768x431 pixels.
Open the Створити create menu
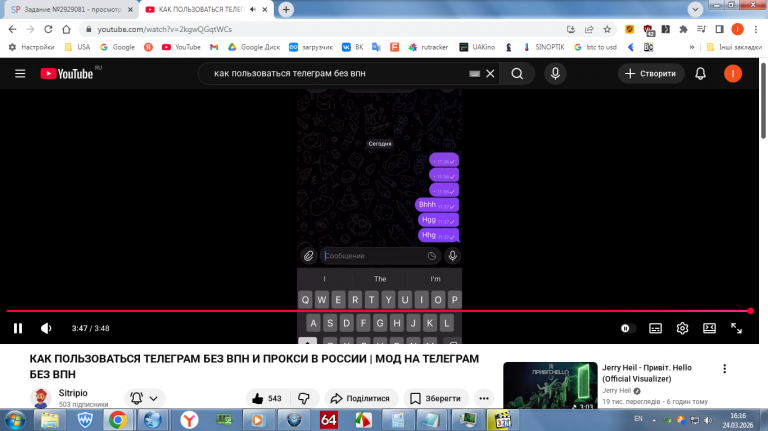coord(651,73)
